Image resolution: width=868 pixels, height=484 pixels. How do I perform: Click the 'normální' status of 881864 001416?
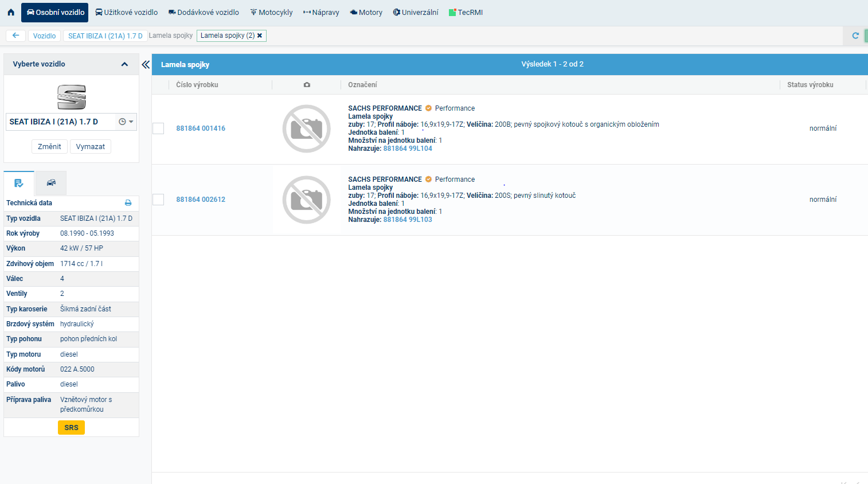pyautogui.click(x=823, y=128)
